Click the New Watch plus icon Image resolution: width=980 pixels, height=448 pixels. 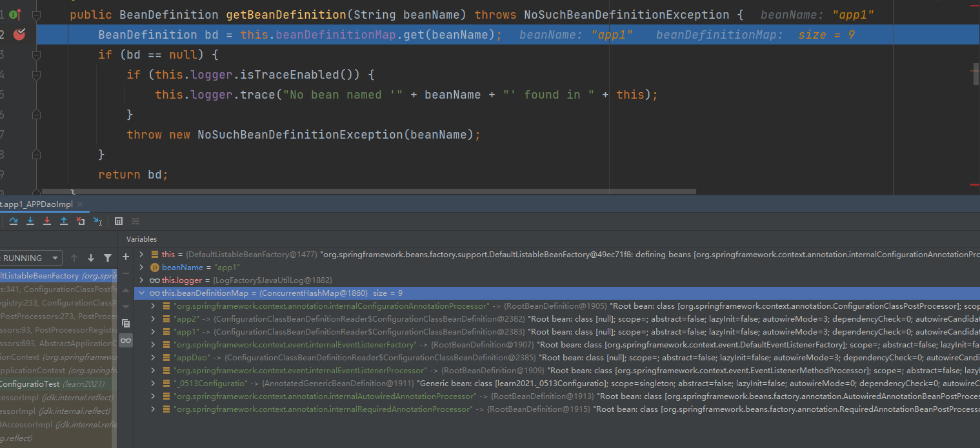[126, 257]
